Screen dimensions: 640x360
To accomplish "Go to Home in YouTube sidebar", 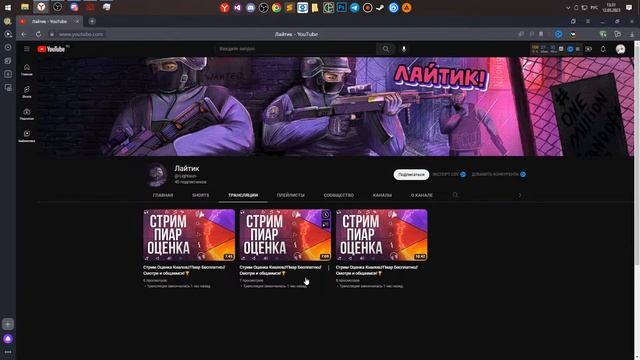I will coord(27,70).
